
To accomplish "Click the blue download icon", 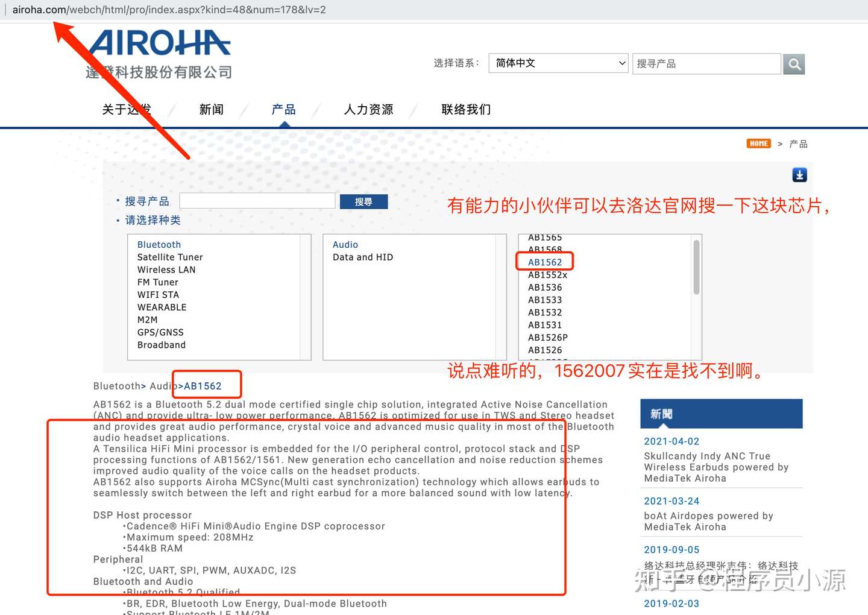I will pyautogui.click(x=799, y=175).
